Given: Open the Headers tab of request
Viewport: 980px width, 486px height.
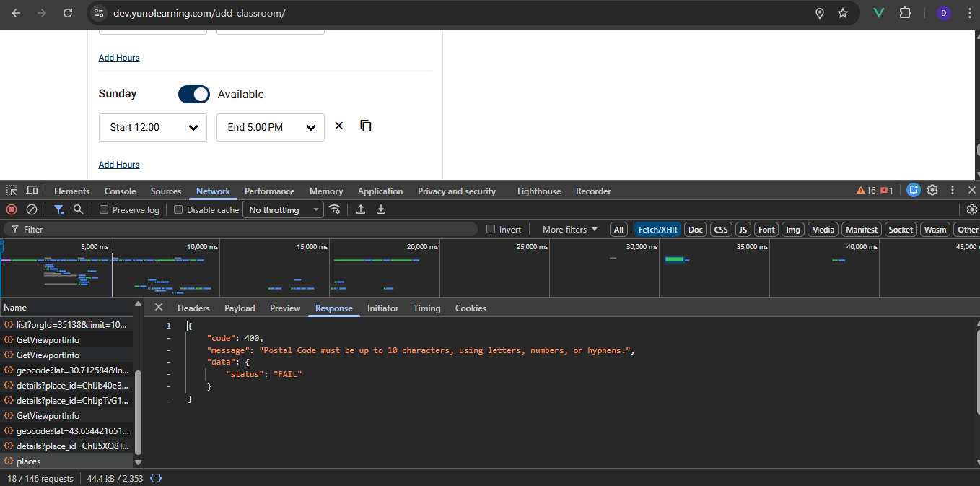Looking at the screenshot, I should (193, 308).
